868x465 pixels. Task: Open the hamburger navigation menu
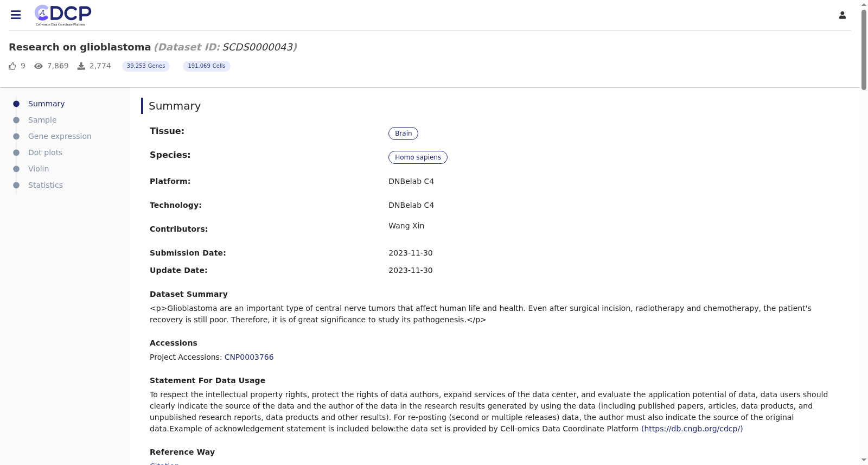tap(16, 15)
